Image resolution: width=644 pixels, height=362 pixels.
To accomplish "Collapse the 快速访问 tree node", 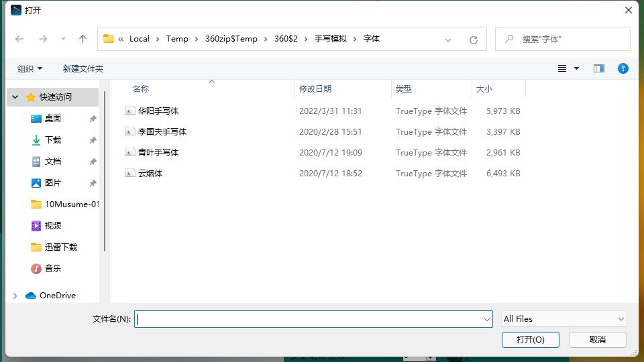I will point(15,97).
